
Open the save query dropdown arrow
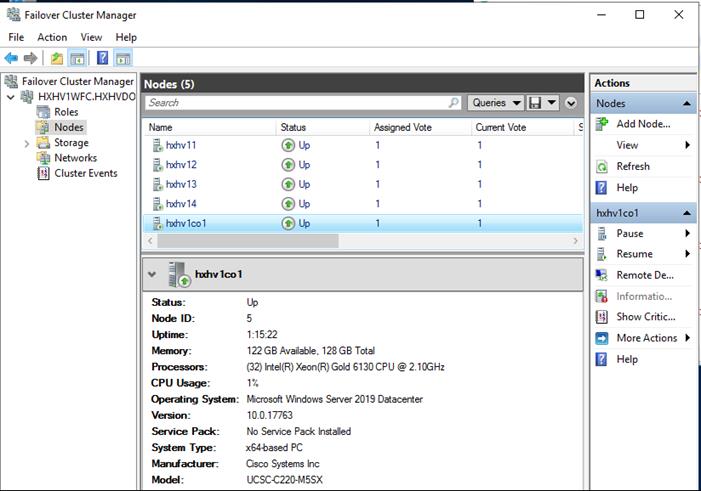click(552, 103)
